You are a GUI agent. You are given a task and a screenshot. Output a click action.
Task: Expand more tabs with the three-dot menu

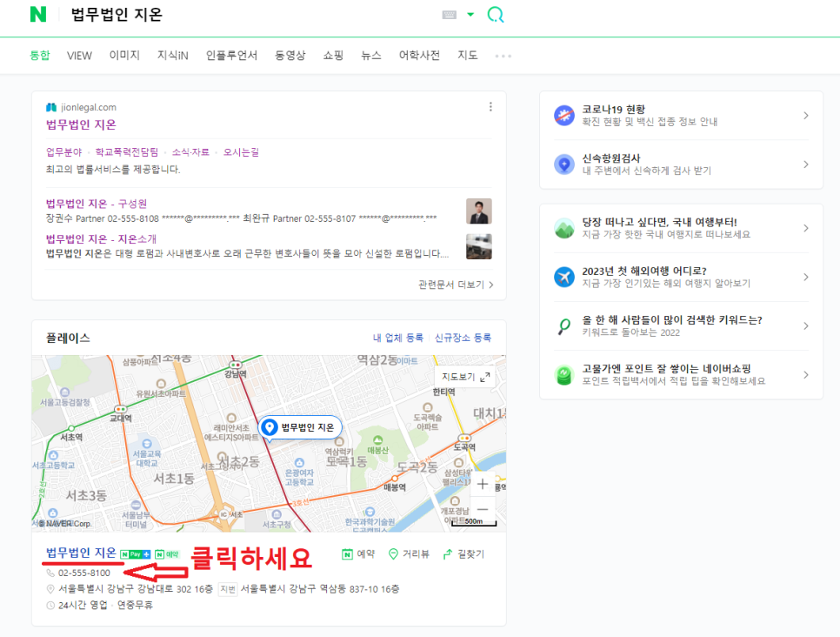click(503, 56)
